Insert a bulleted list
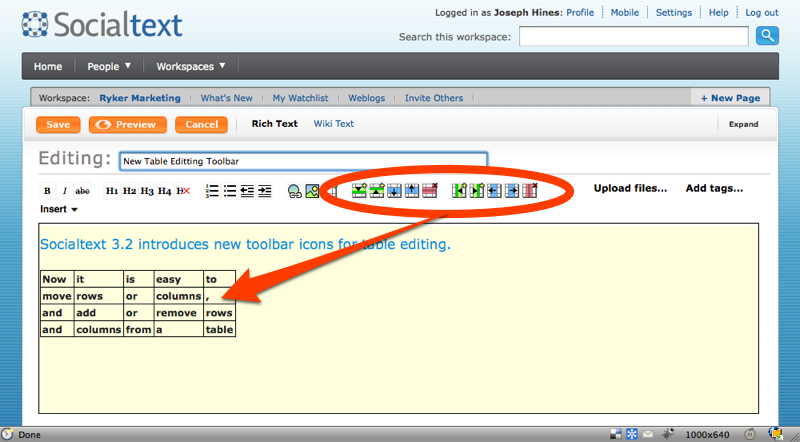 pyautogui.click(x=230, y=191)
